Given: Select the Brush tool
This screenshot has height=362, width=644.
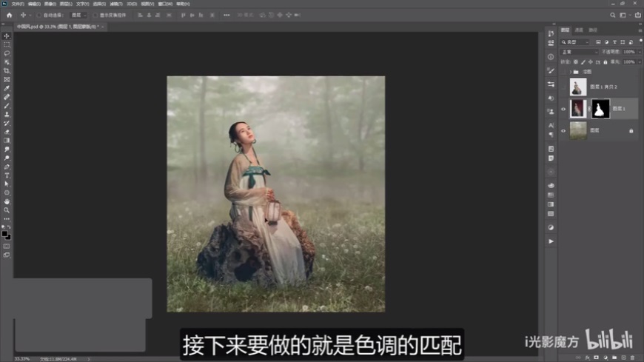Looking at the screenshot, I should click(7, 106).
